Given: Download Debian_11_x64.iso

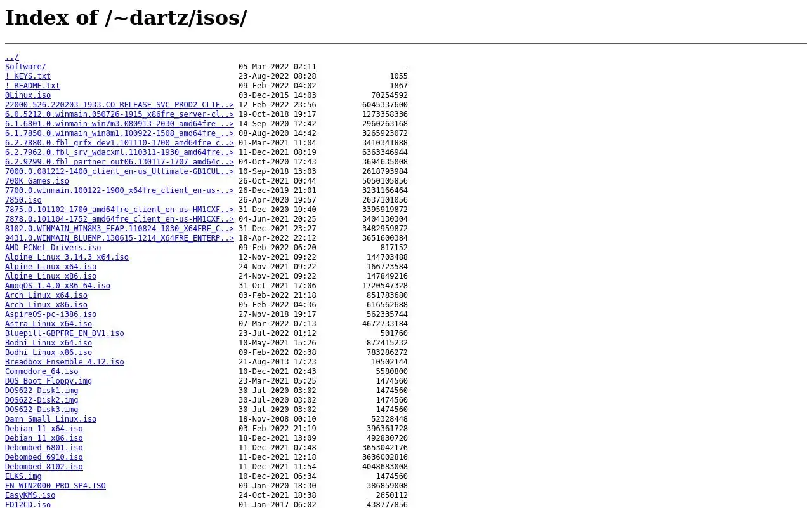Looking at the screenshot, I should point(44,429).
